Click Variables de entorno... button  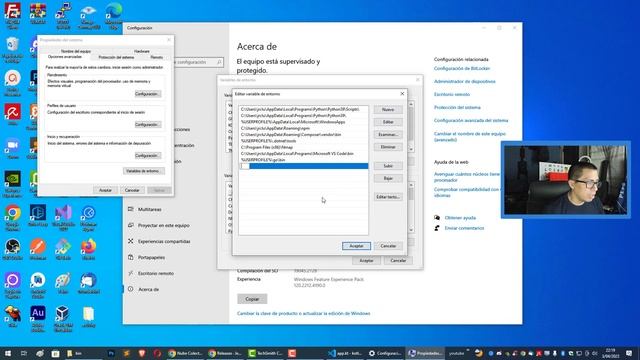[144, 171]
